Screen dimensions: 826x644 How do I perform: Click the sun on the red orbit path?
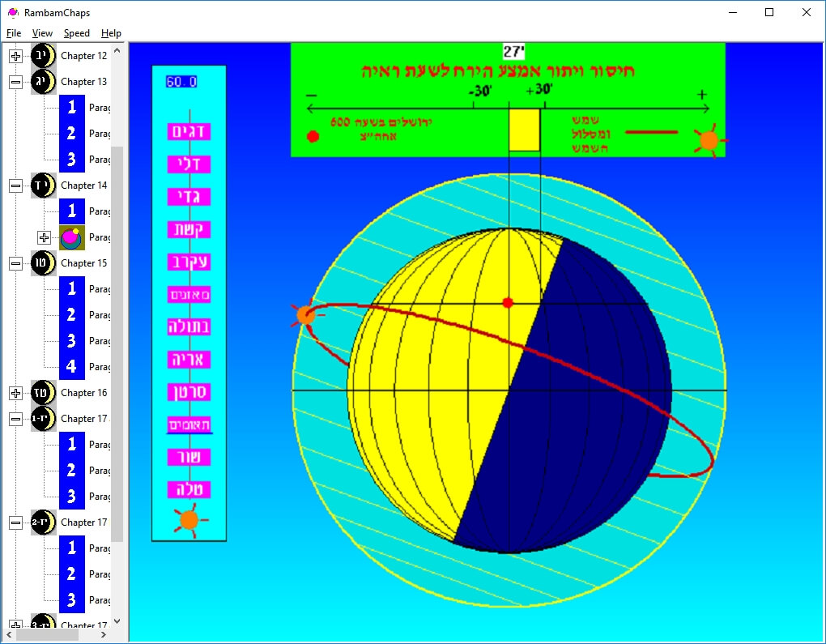pos(305,315)
